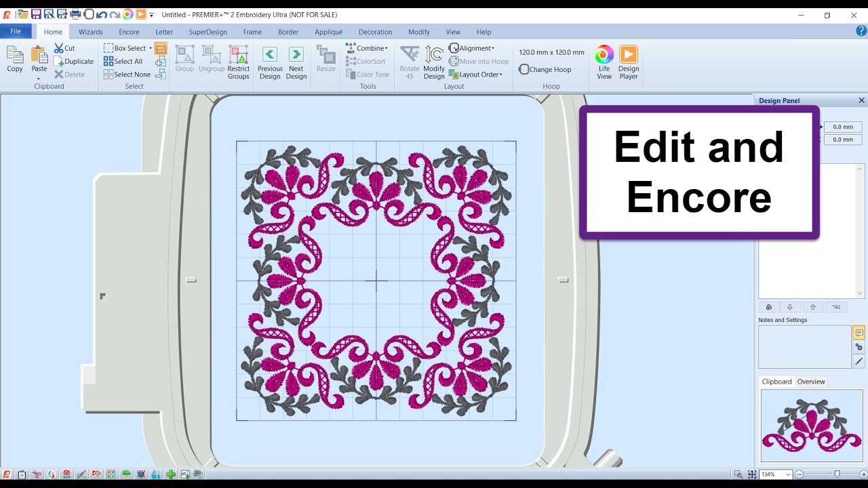
Task: Click the zoom out minus button
Action: click(800, 474)
